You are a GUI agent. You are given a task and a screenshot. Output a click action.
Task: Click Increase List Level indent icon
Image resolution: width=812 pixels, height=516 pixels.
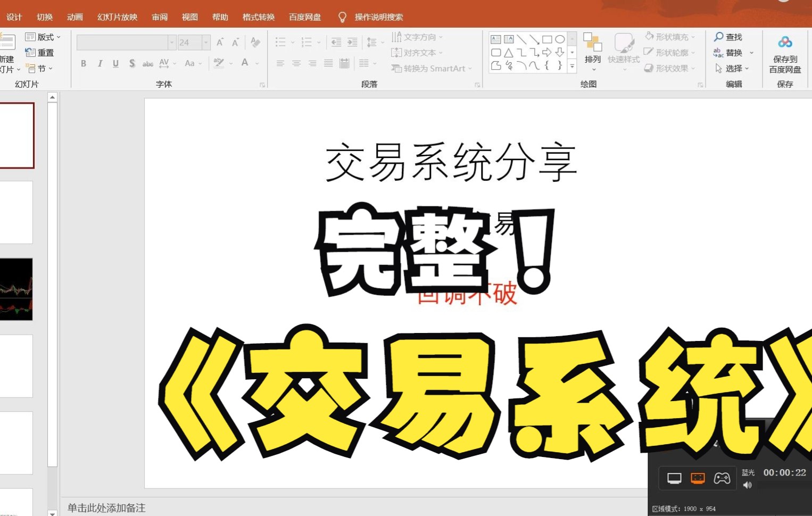(352, 42)
